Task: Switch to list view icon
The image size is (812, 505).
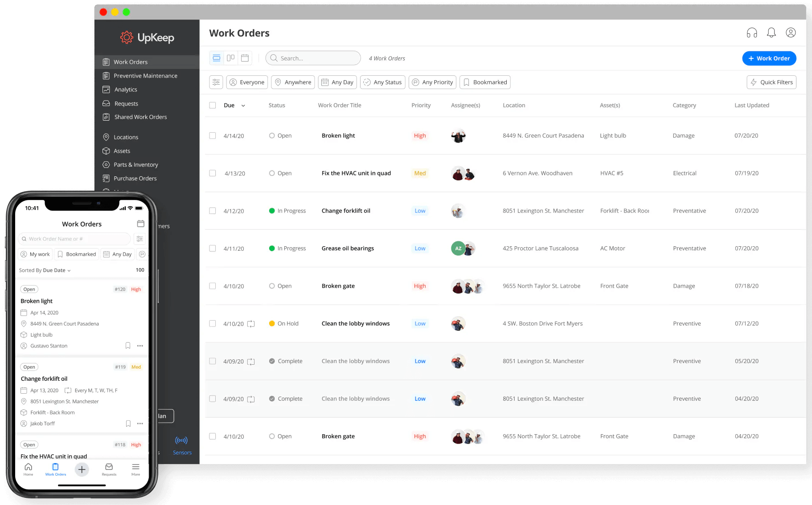Action: (217, 58)
